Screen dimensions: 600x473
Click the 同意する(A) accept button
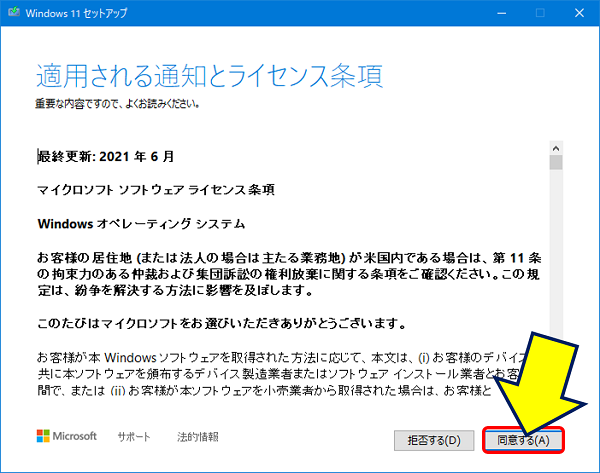pyautogui.click(x=523, y=440)
